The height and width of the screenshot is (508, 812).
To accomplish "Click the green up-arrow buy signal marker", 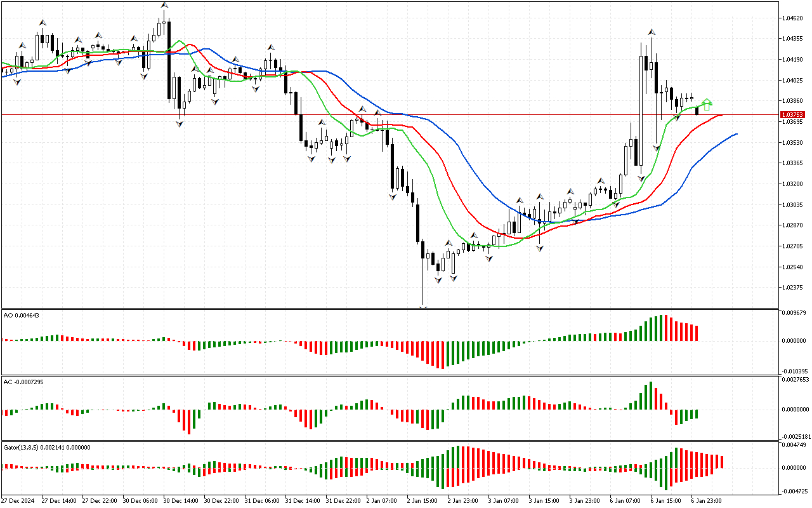I will (x=707, y=105).
